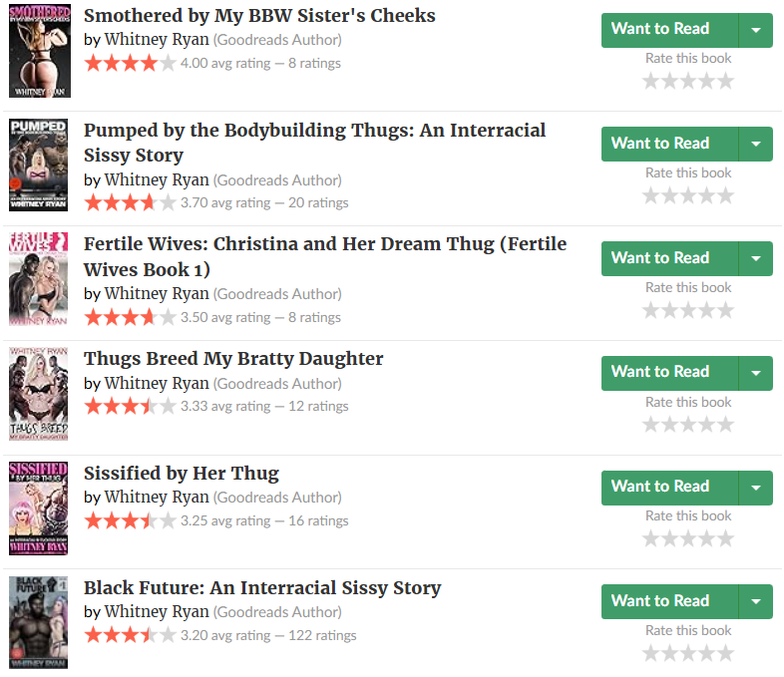Give Black Future book five stars
Viewport: 784px width, 677px height.
coord(725,653)
